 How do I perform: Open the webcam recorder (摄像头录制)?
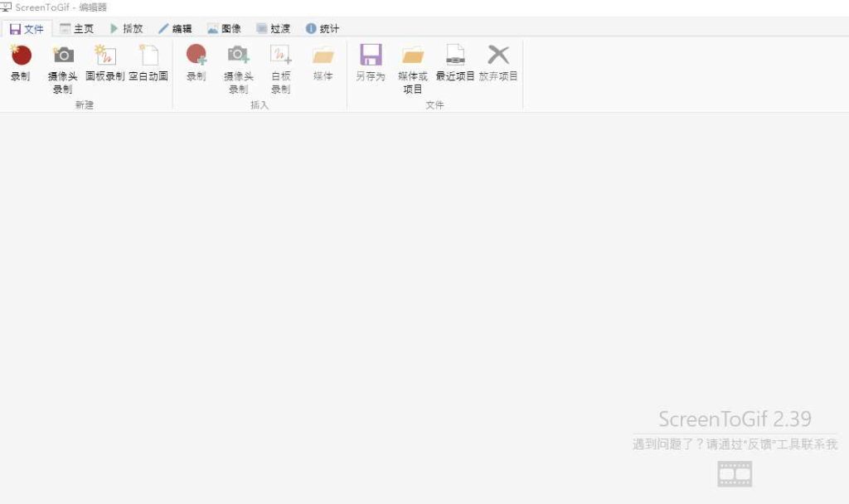pyautogui.click(x=61, y=66)
